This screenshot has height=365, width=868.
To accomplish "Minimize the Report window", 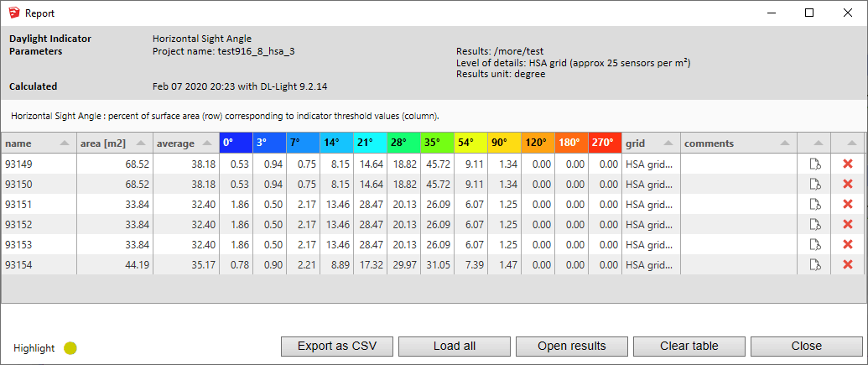I will (x=771, y=13).
